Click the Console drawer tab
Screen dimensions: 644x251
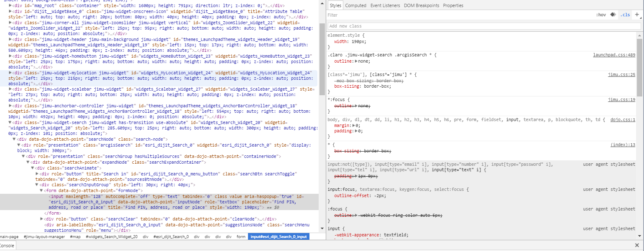coord(7,246)
